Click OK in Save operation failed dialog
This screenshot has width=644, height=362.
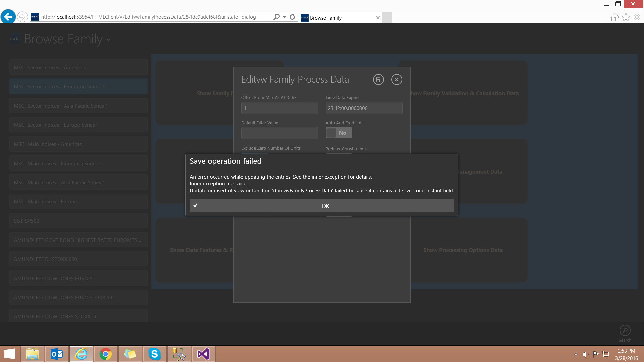(322, 206)
